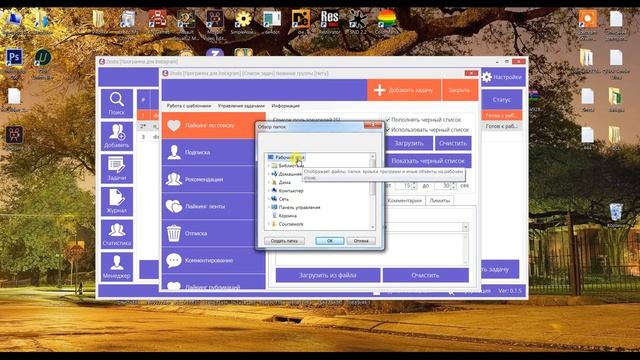Open the Работа с шаблонами menu
This screenshot has height=360, width=640.
189,106
